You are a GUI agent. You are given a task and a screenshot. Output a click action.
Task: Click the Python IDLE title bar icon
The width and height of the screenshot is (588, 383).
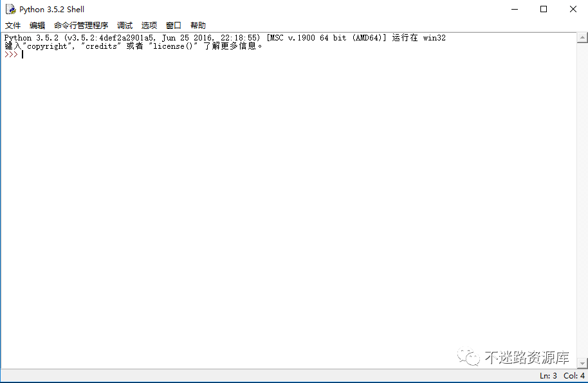pyautogui.click(x=10, y=9)
